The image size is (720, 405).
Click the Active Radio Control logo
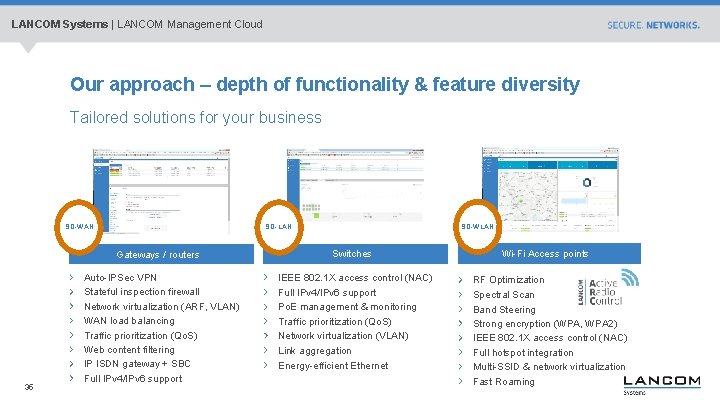pos(608,288)
